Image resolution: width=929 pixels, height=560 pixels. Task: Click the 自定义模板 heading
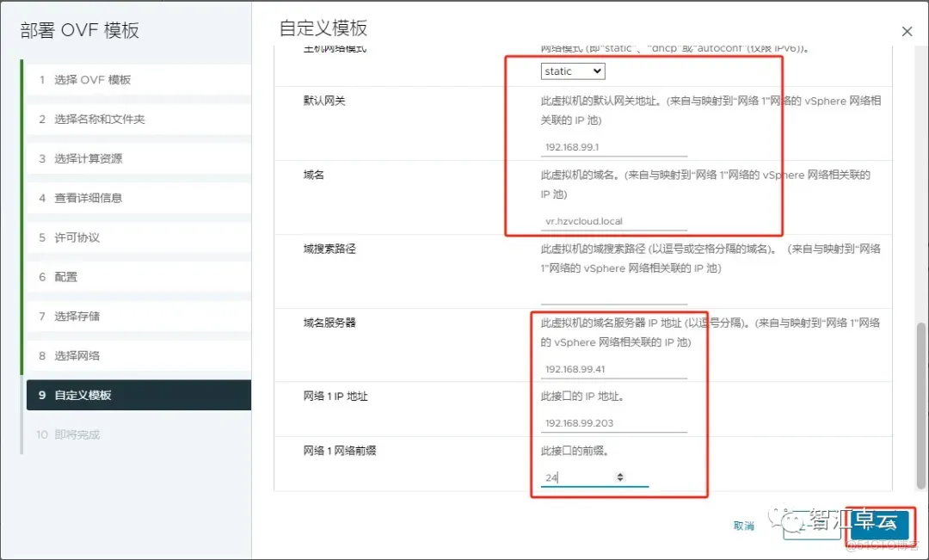coord(323,28)
